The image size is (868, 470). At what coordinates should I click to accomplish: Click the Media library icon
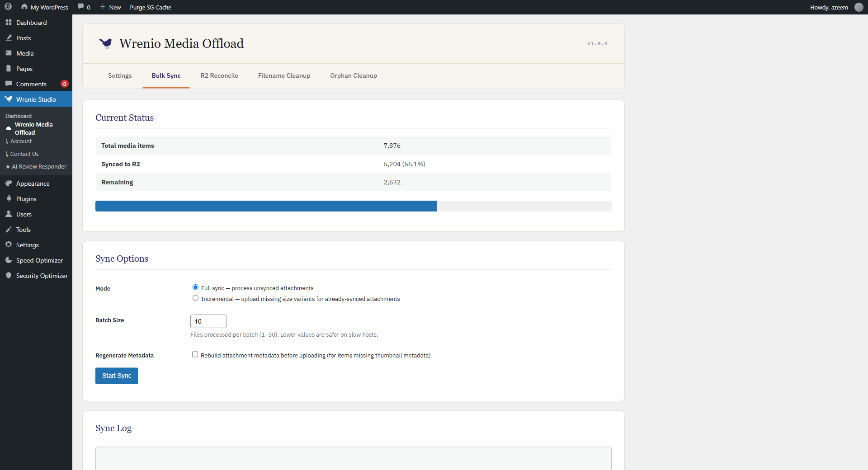tap(9, 53)
